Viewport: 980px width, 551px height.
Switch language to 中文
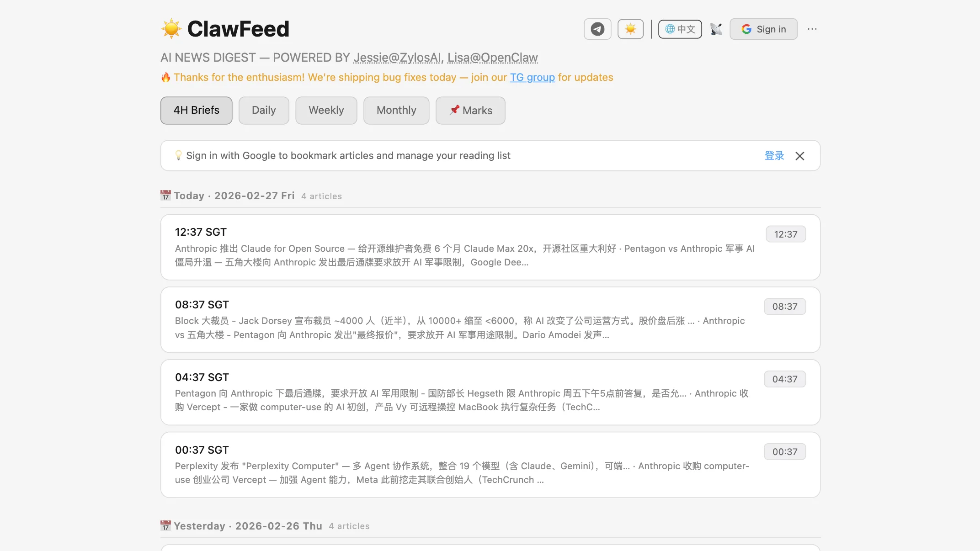point(680,29)
